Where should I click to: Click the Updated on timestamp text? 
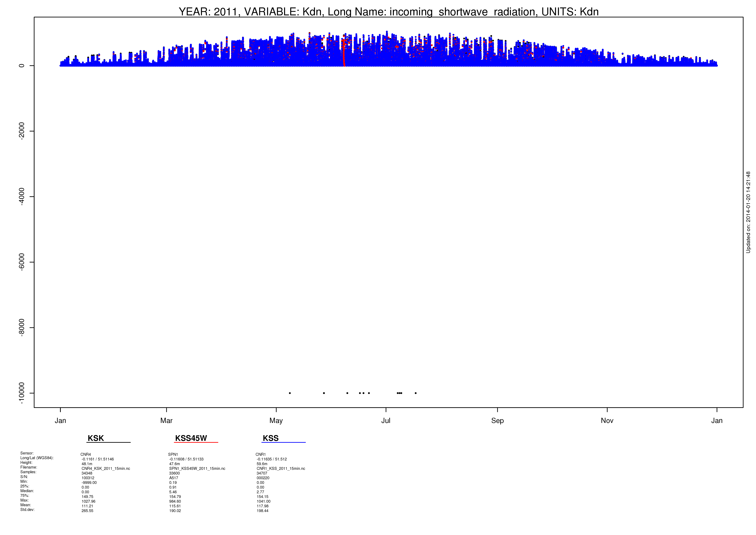pos(748,212)
